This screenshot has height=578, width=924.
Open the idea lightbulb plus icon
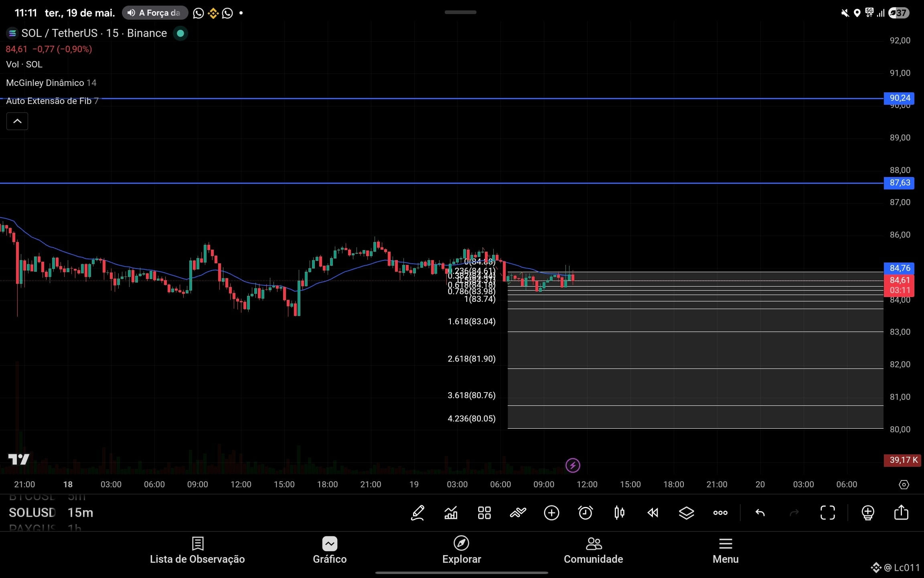pos(868,513)
